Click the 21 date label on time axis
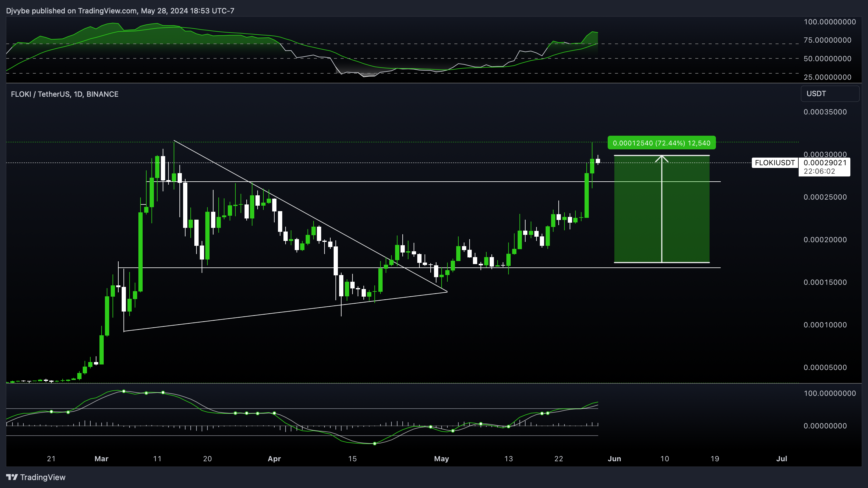The width and height of the screenshot is (868, 488). [x=51, y=459]
